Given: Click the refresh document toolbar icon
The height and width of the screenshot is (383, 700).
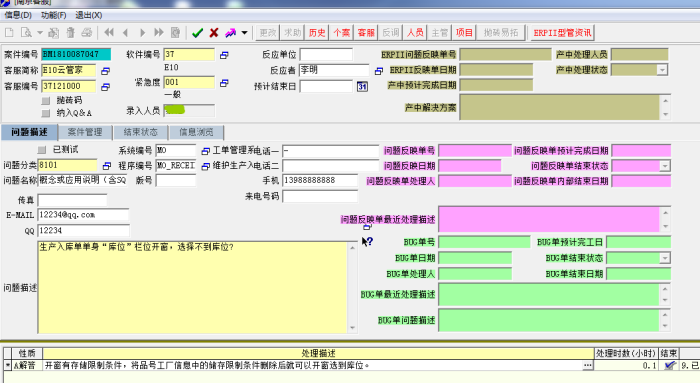Looking at the screenshot, I should pos(175,33).
